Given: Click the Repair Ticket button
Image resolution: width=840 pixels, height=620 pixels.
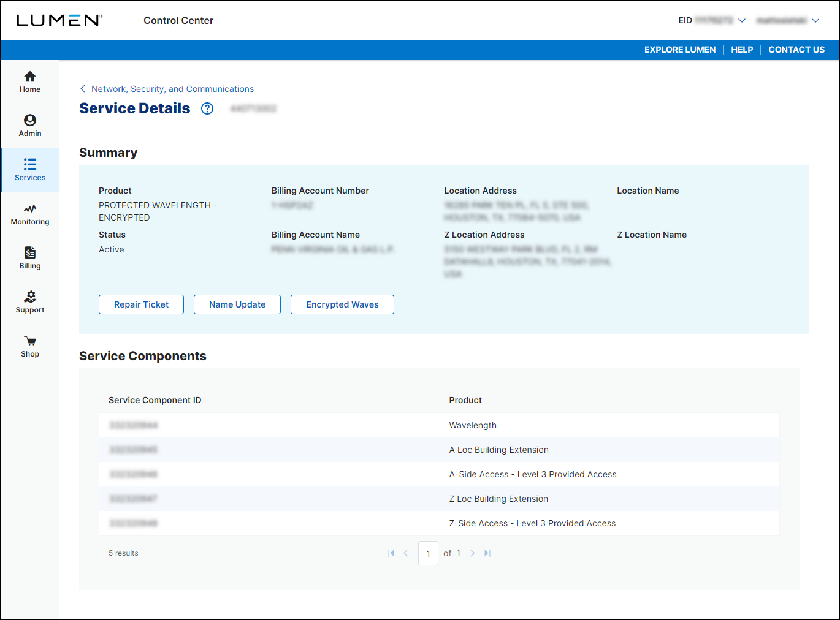Looking at the screenshot, I should [141, 304].
